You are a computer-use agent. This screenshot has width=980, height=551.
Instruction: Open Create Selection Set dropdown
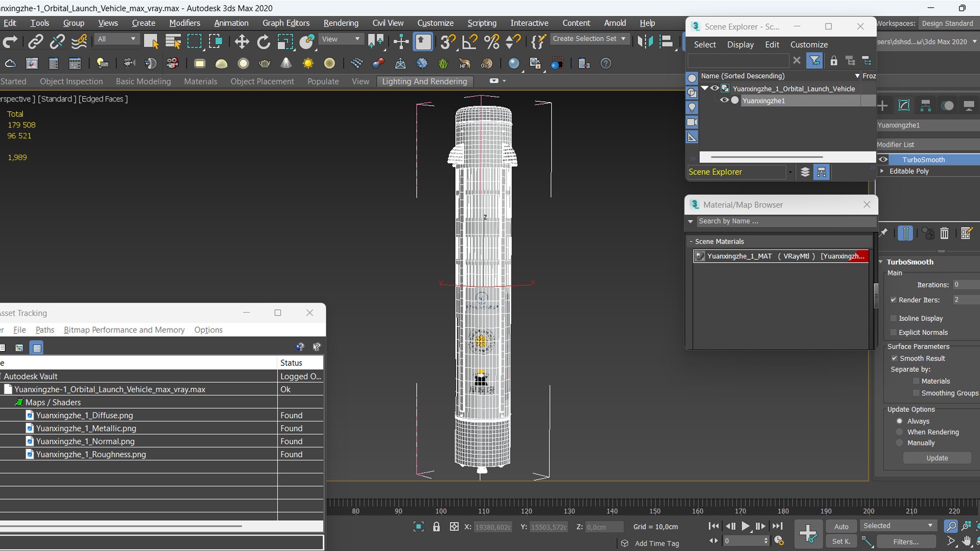(x=589, y=39)
